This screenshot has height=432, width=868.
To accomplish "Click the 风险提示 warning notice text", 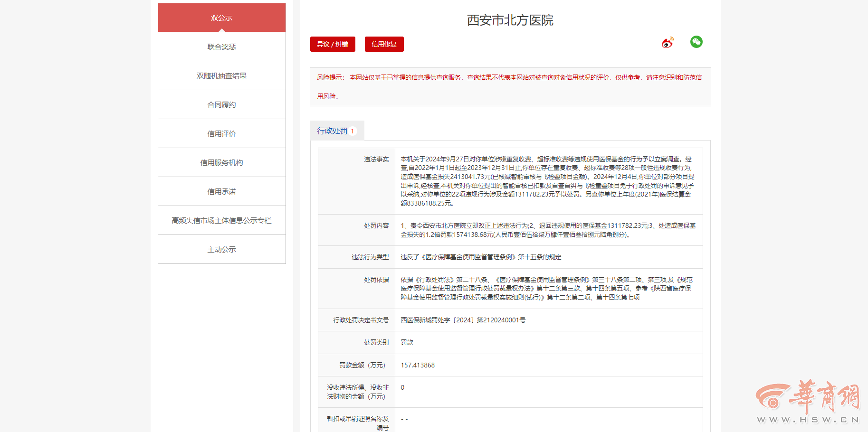I will click(510, 87).
